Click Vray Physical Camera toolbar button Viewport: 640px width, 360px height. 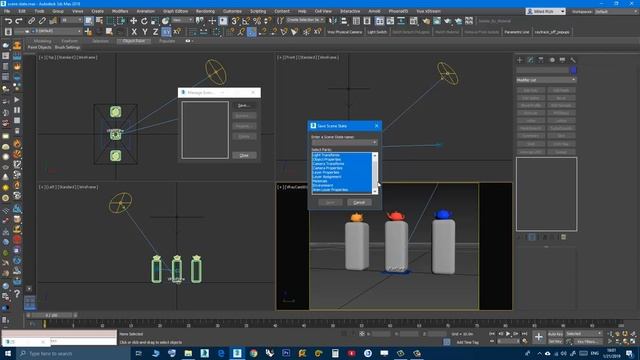[344, 32]
